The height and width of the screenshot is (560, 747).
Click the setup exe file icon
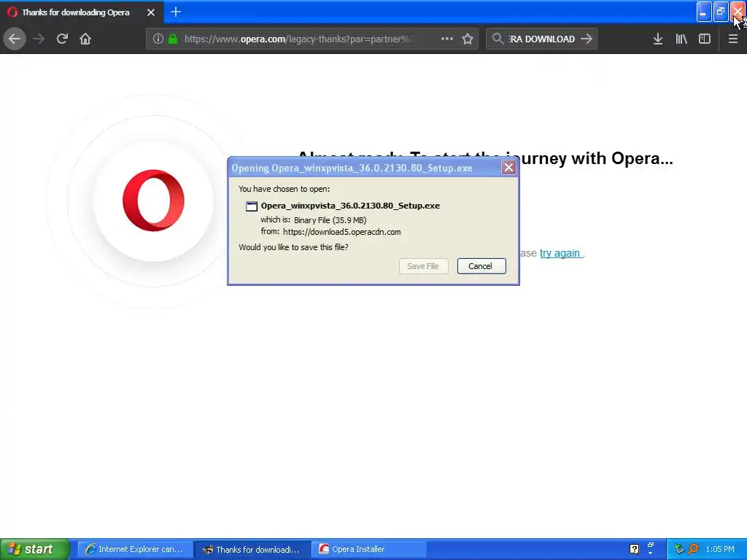point(251,206)
